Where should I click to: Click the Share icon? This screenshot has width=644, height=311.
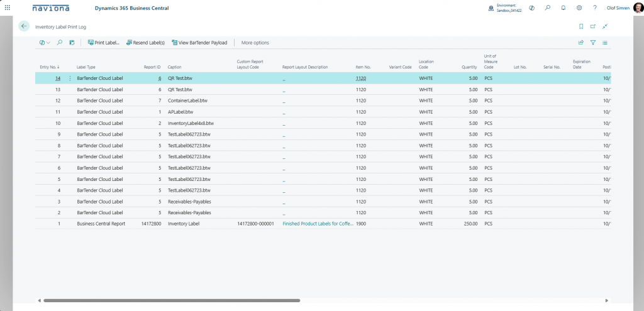pos(581,42)
